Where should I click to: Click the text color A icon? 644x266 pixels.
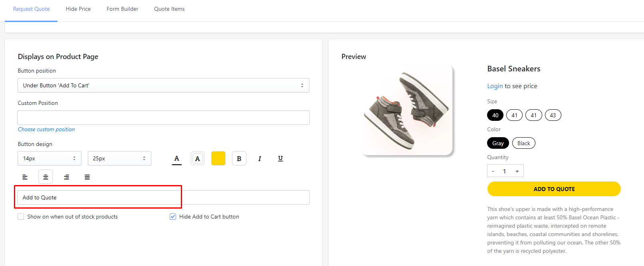click(177, 158)
